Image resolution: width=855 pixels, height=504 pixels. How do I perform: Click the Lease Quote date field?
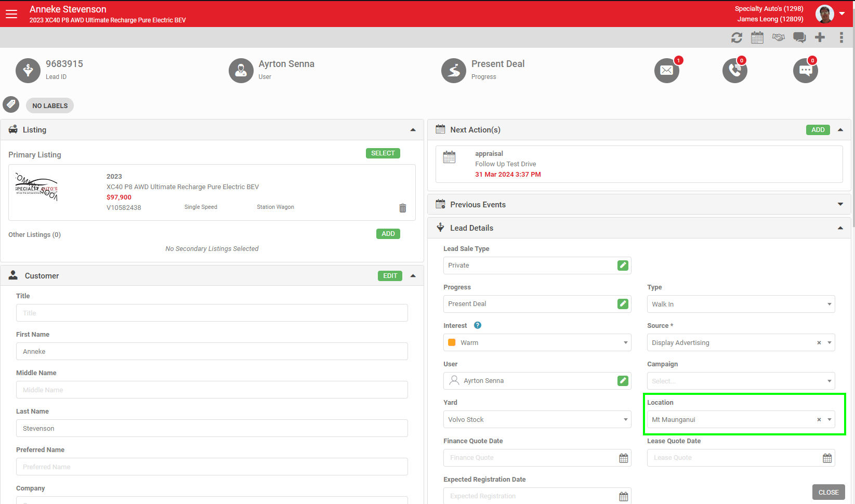pyautogui.click(x=741, y=458)
